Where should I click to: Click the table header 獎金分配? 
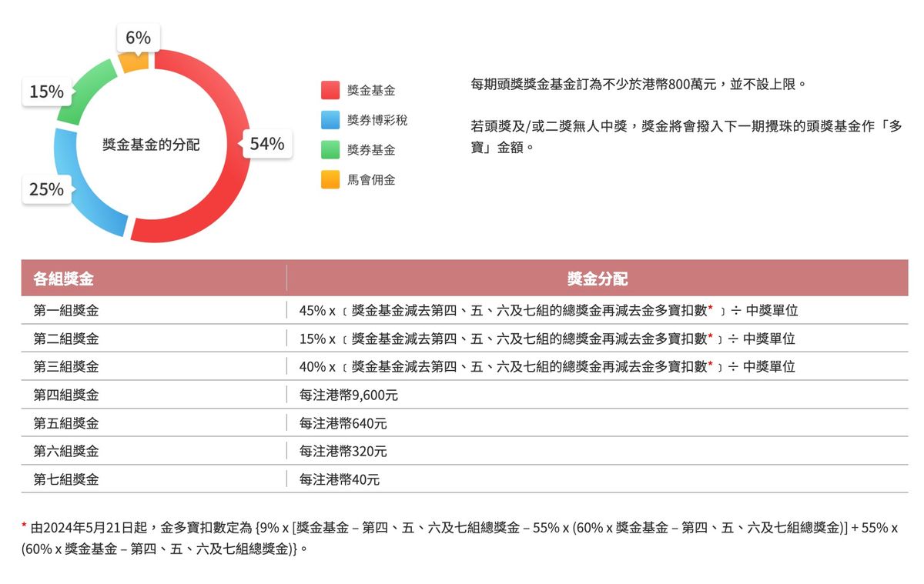coord(598,279)
